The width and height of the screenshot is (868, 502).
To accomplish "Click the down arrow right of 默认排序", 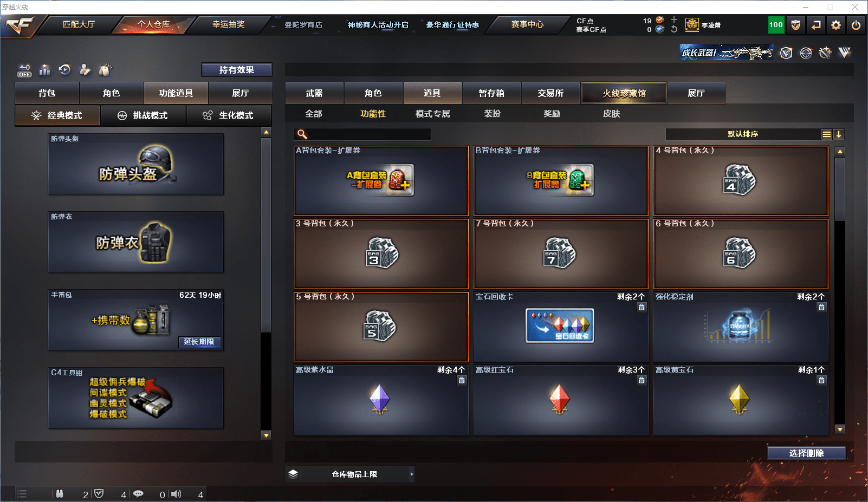I will [x=839, y=134].
